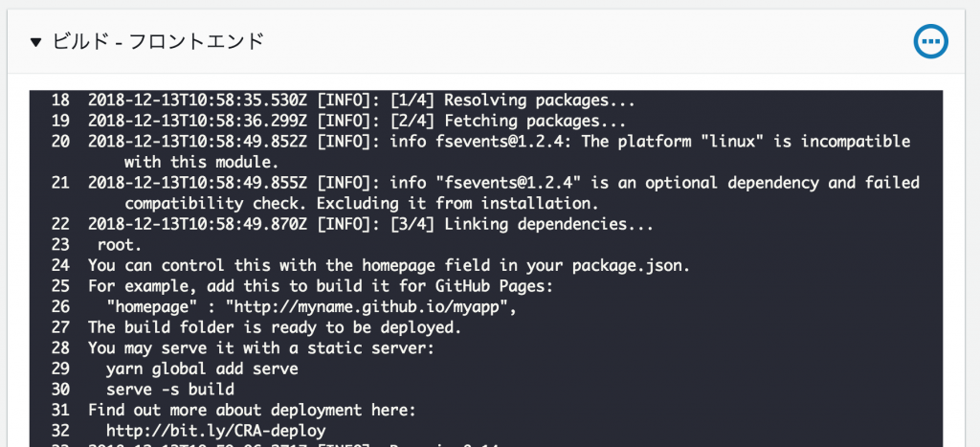Click the 'yarn global add serve' command
980x447 pixels.
pos(202,369)
